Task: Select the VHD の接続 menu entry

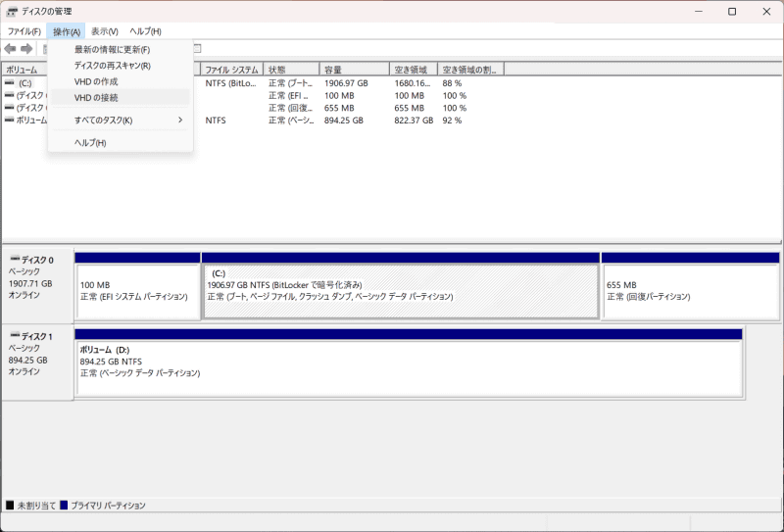Action: (120, 98)
